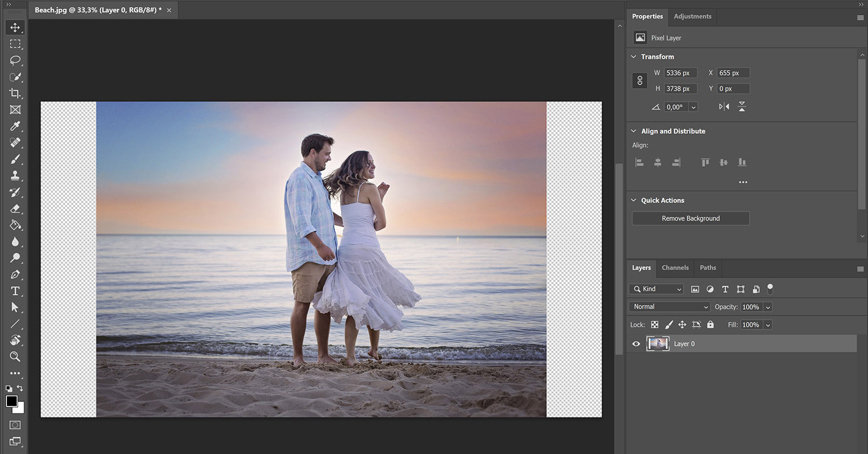Pick the Eyedropper tool

[15, 126]
